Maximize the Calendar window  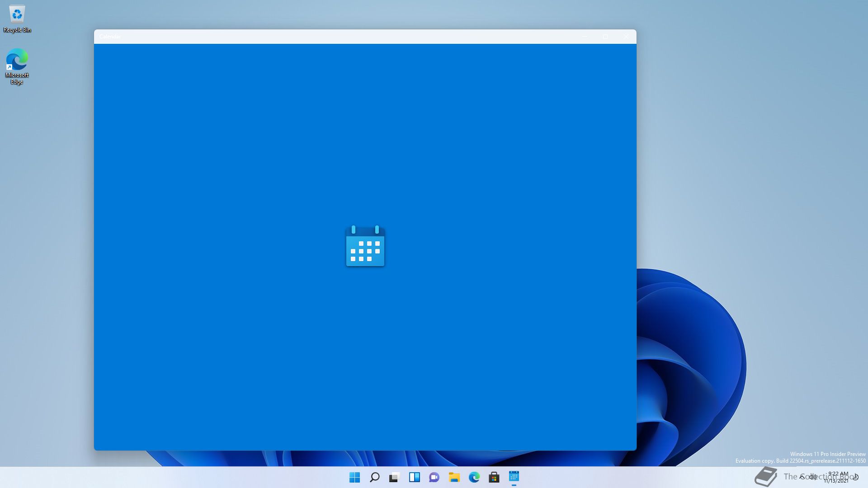(605, 37)
